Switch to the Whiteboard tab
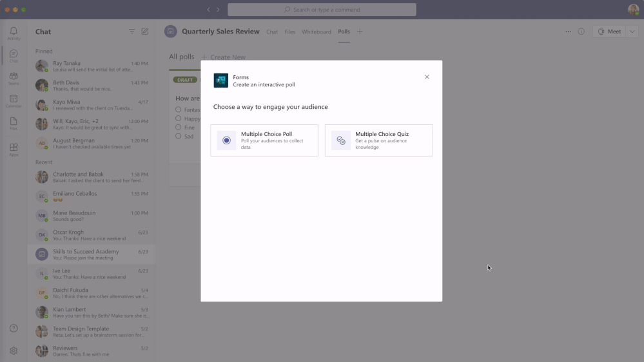The image size is (644, 362). pos(317,32)
